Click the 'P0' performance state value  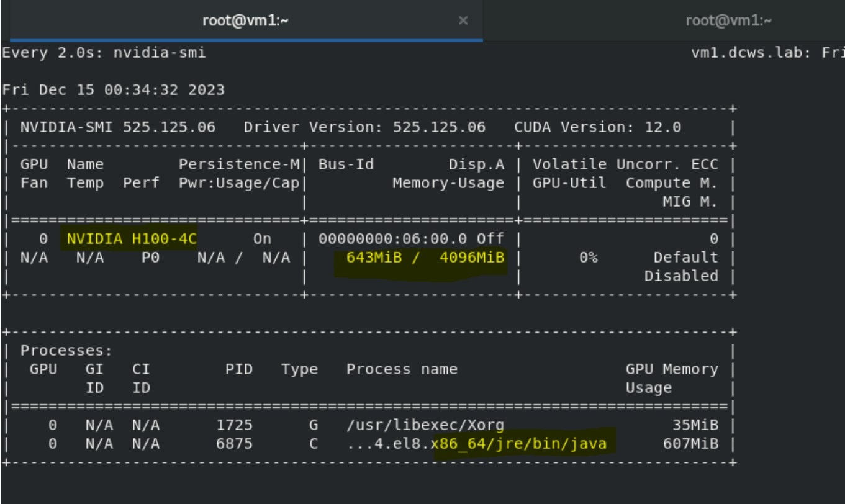(x=150, y=258)
